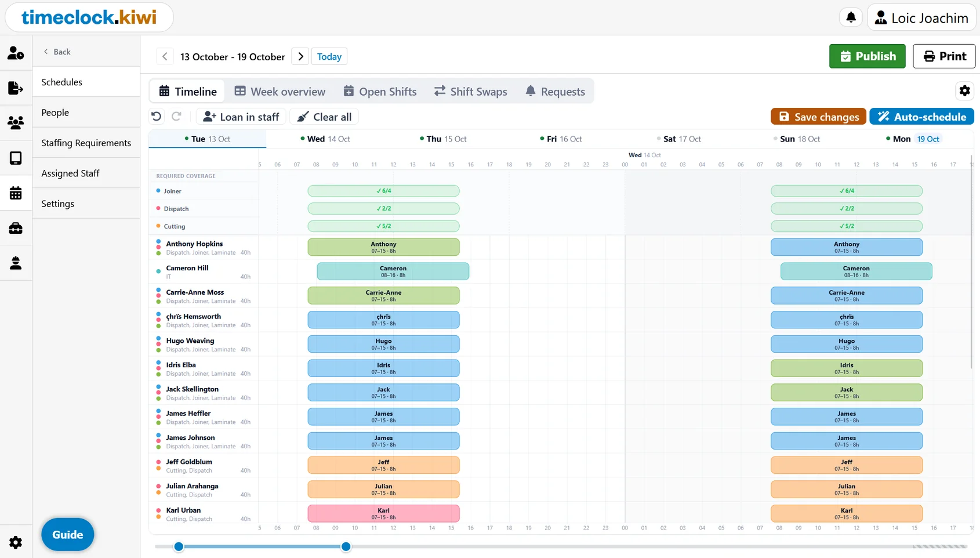This screenshot has height=558, width=980.
Task: Open the notifications bell
Action: pos(851,17)
